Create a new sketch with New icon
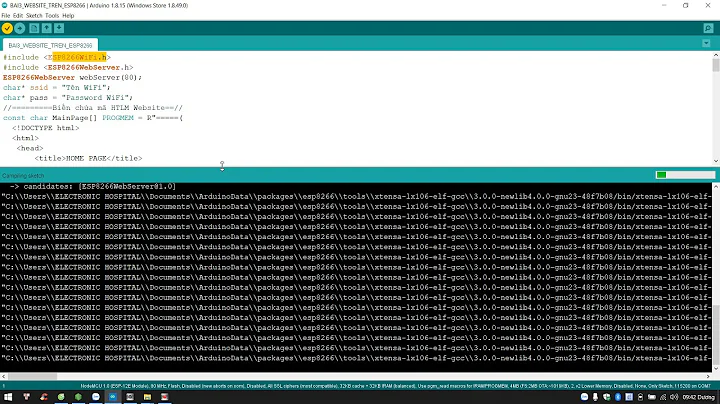 pos(34,28)
